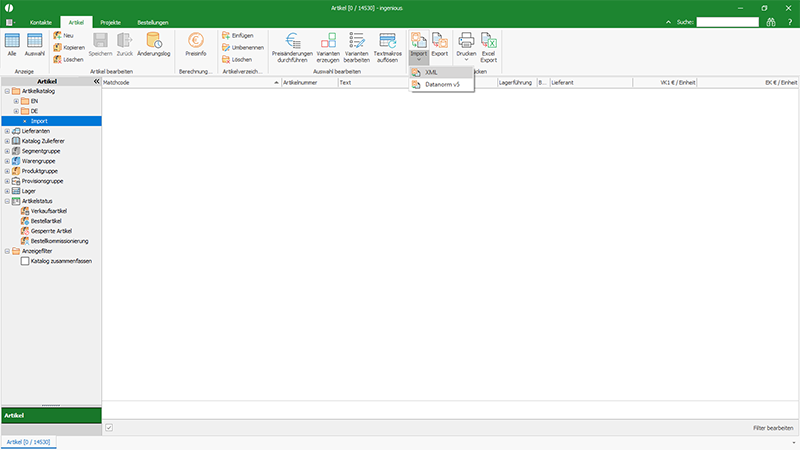
Task: Collapse the Artikel side panel
Action: pos(96,81)
